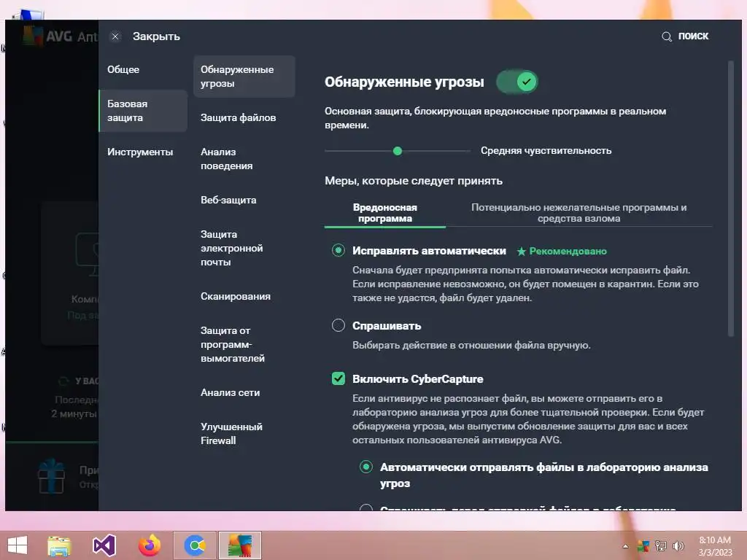Select the Базовая защита category
Viewport: 747px width, 560px height.
[143, 111]
